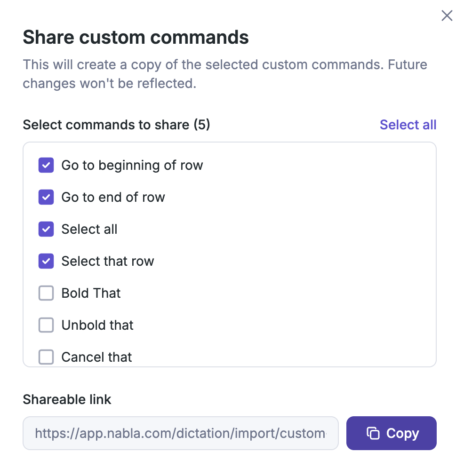This screenshot has height=476, width=464.
Task: Click into the shareable link URL field
Action: click(x=180, y=433)
